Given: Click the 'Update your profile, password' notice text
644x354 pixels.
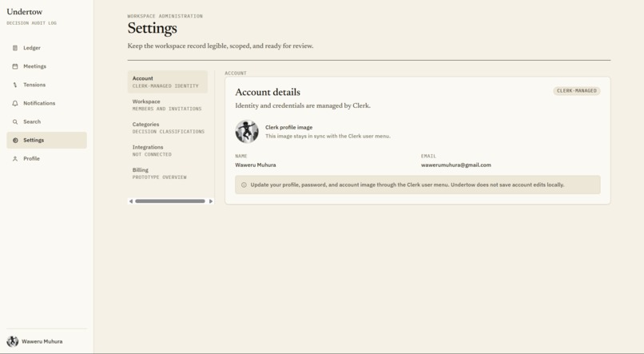Looking at the screenshot, I should 407,185.
